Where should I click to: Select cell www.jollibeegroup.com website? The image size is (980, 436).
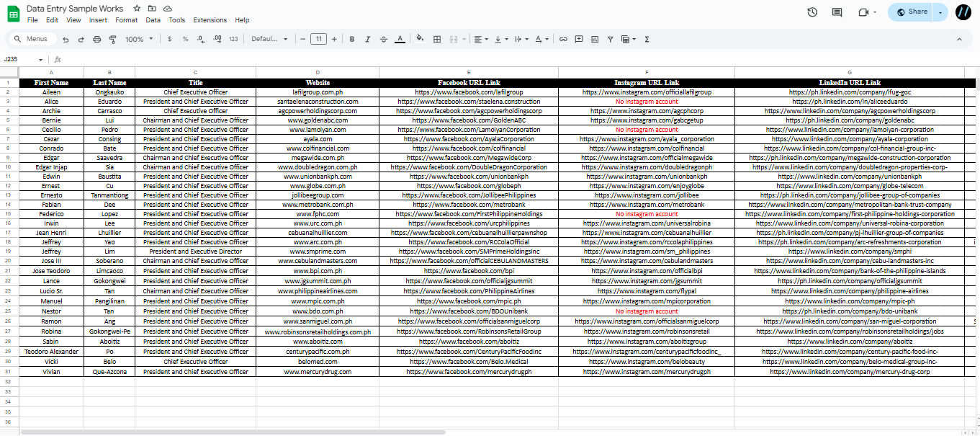click(x=318, y=195)
